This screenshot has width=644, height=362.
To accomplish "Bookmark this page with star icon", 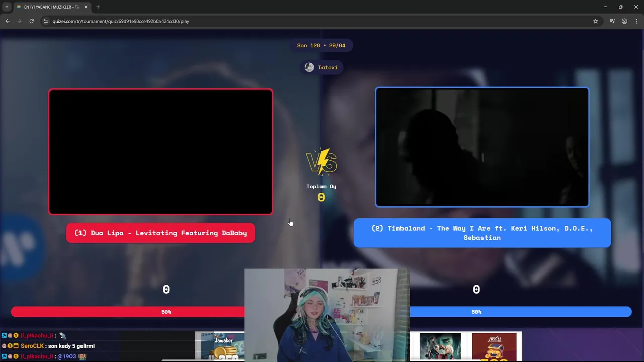I will click(596, 21).
